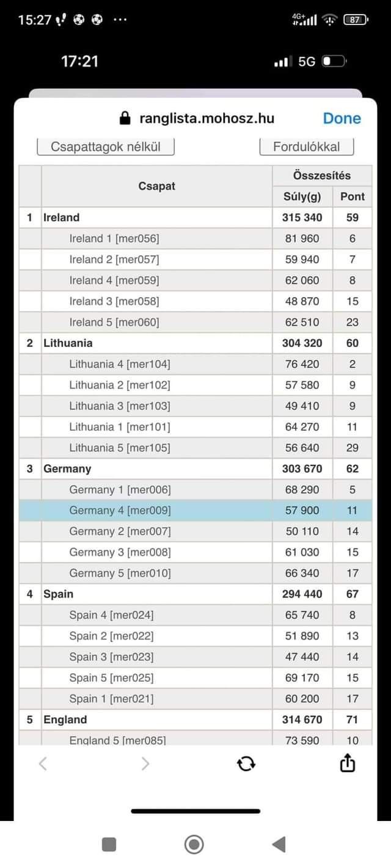The height and width of the screenshot is (868, 391).
Task: Tap the sheet grabber bar at the bottom
Action: [195, 811]
